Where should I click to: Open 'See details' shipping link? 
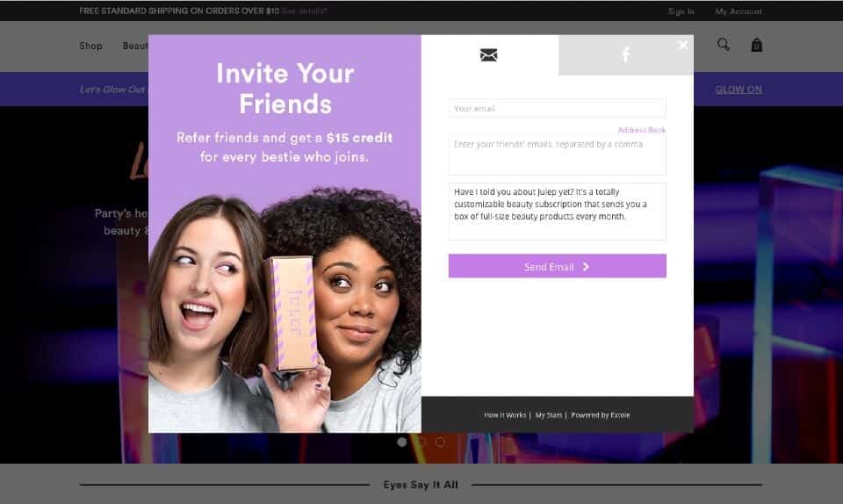coord(305,11)
